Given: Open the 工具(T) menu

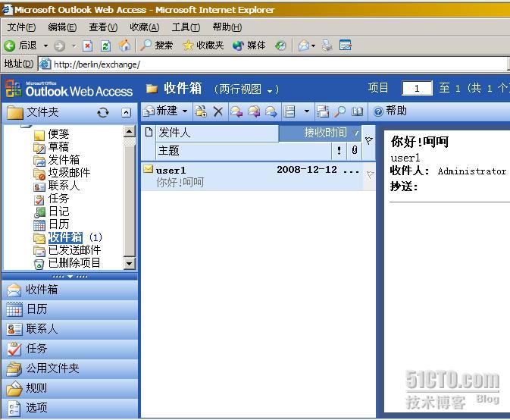Looking at the screenshot, I should click(x=186, y=27).
